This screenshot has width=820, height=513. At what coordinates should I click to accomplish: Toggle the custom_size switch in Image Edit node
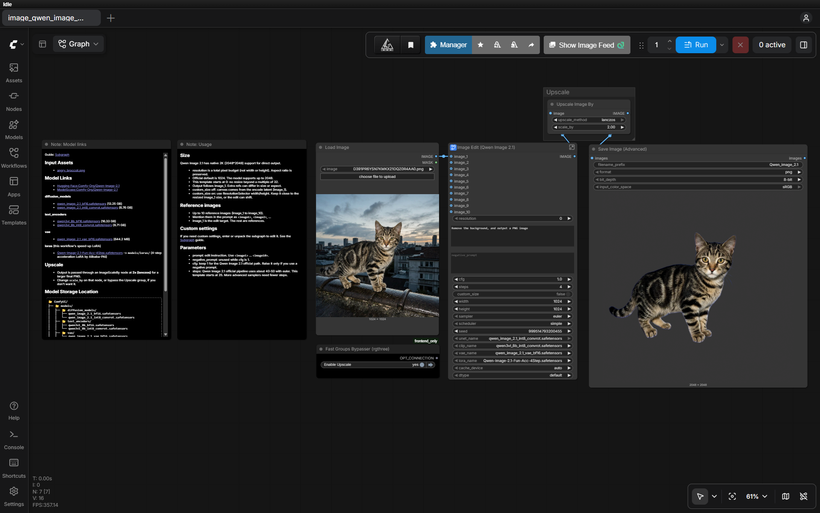(568, 294)
